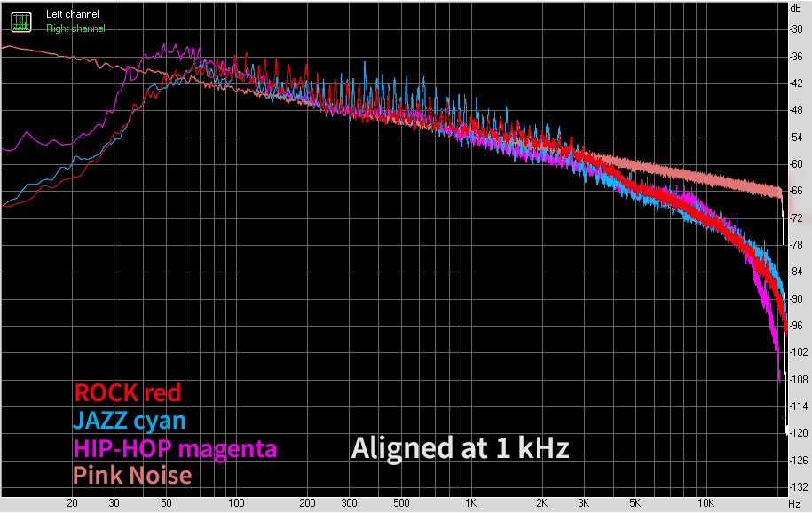Click the 100 Hz frequency axis label
The height and width of the screenshot is (513, 812).
point(237,502)
